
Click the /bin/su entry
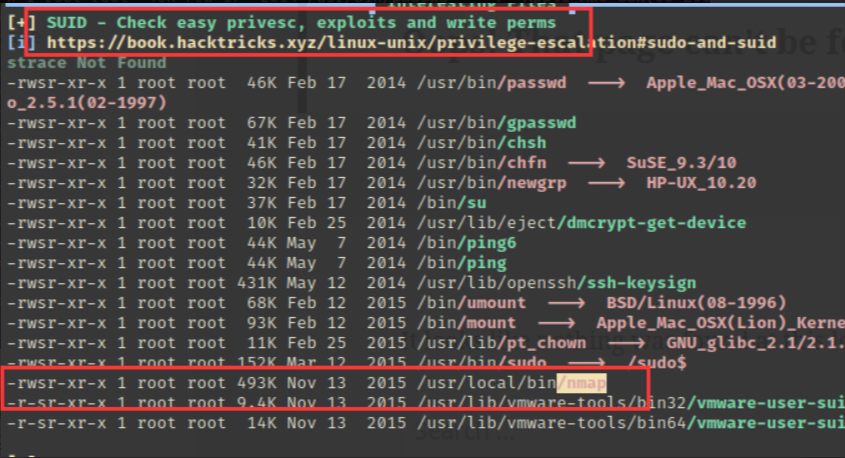[x=452, y=203]
